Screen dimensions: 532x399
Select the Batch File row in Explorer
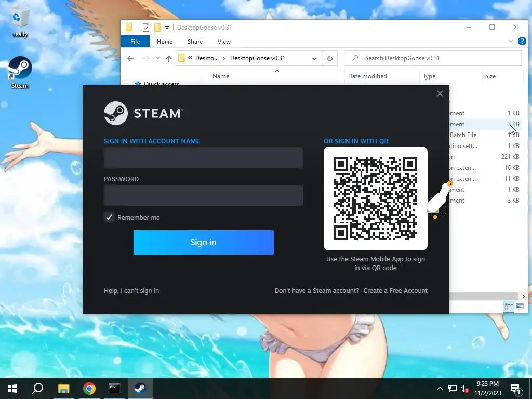(x=485, y=135)
